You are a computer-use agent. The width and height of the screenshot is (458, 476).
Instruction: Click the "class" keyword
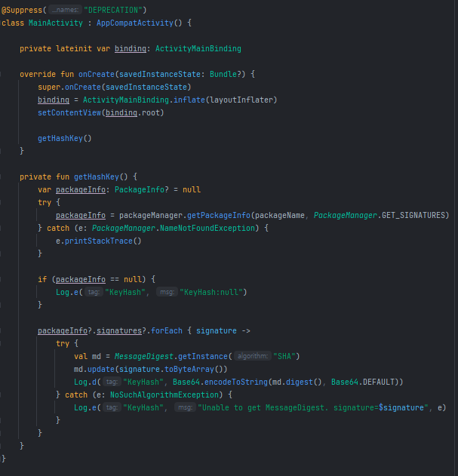pos(13,23)
